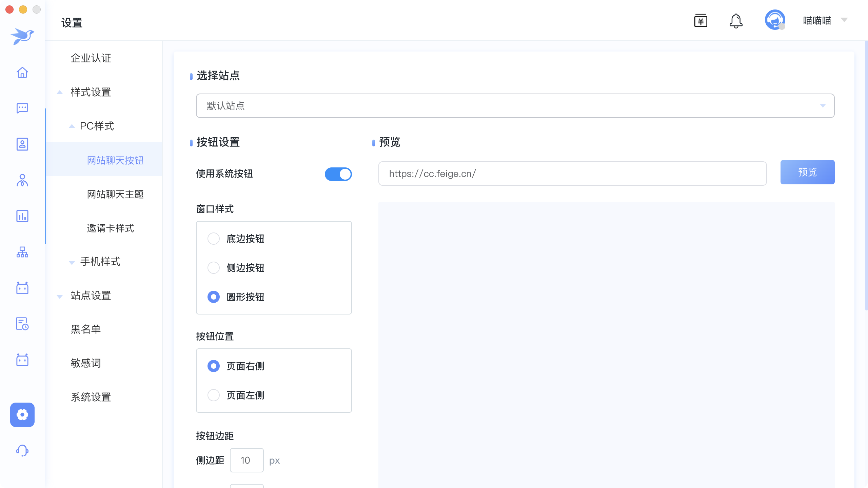Click the organization structure sidebar icon
Image resolution: width=868 pixels, height=488 pixels.
pyautogui.click(x=22, y=252)
